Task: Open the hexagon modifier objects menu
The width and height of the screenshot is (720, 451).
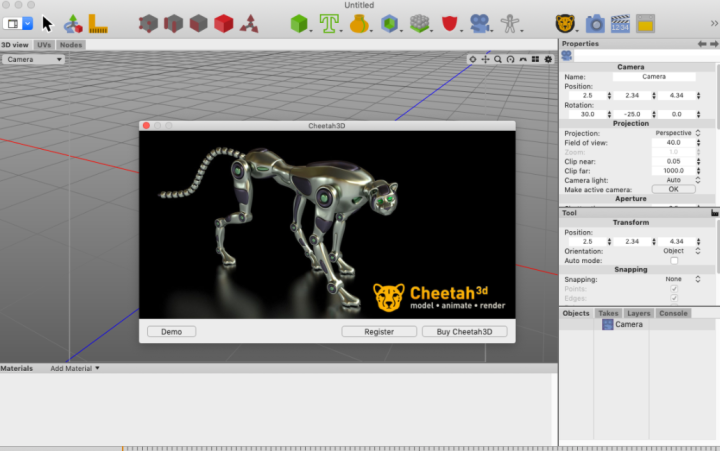Action: (x=389, y=23)
